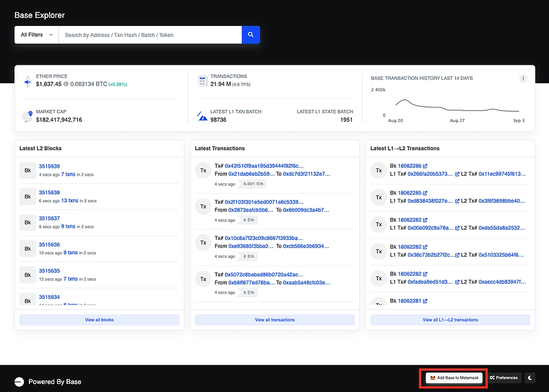Open block 3515635
Image resolution: width=549 pixels, height=392 pixels.
49,271
